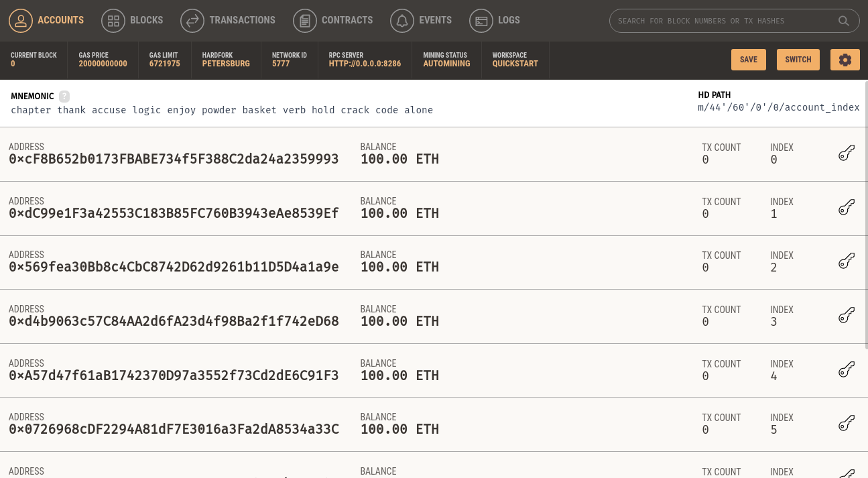Viewport: 868px width, 478px height.
Task: Click the Save workspace button
Action: tap(749, 60)
